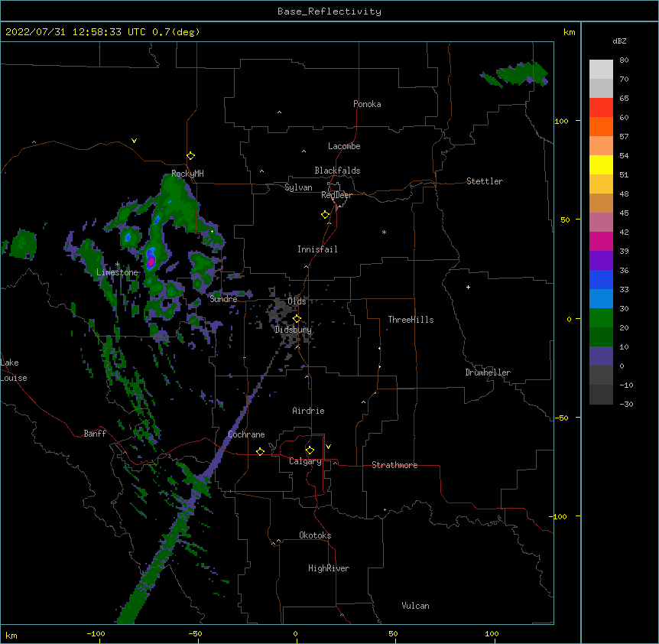
Task: Select the 65 dBZ red legend swatch
Action: (601, 107)
